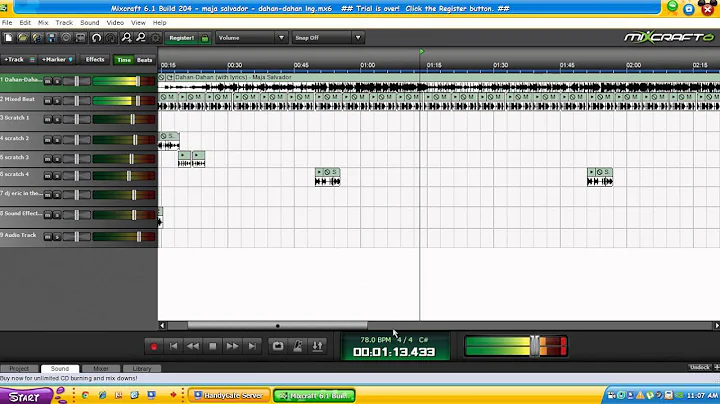This screenshot has width=720, height=404.
Task: Solo the Dahan-Dahan track
Action: point(56,81)
